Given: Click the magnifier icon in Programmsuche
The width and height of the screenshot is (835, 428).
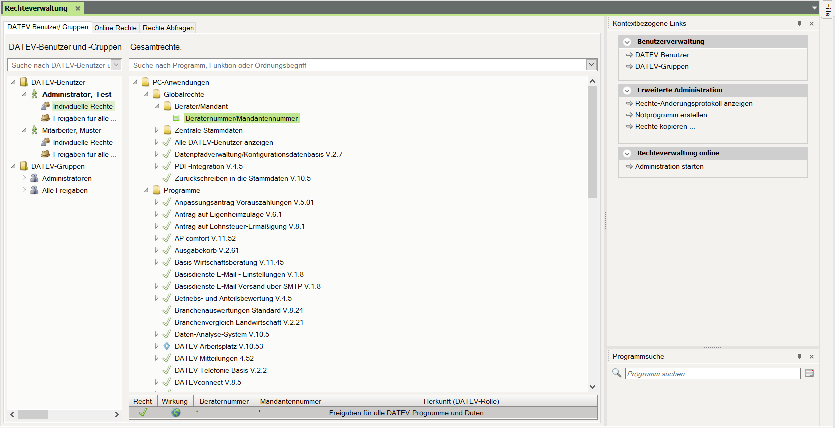Looking at the screenshot, I should tap(617, 373).
